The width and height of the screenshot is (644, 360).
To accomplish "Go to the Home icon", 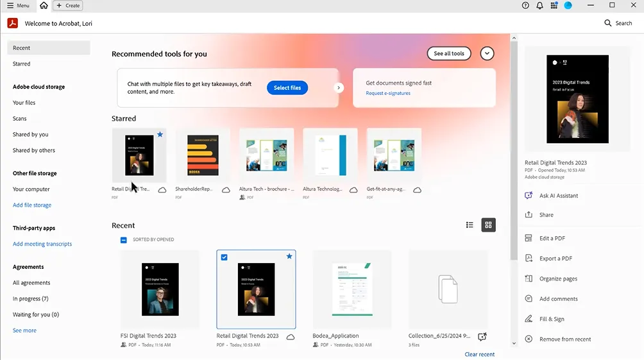I will pyautogui.click(x=44, y=5).
